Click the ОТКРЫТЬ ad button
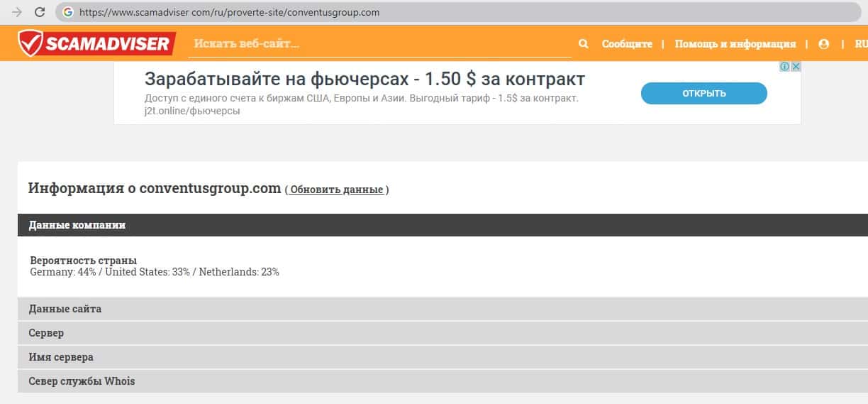 [704, 94]
